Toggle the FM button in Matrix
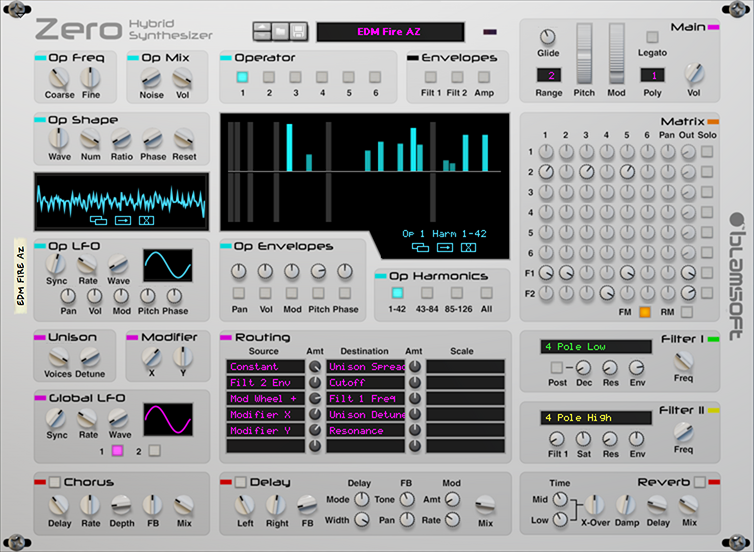This screenshot has height=552, width=754. (644, 312)
